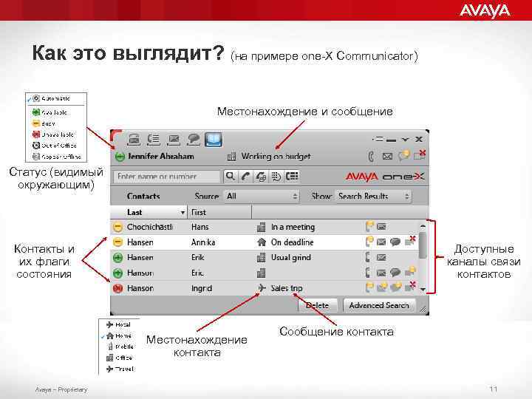
Task: Click the Jennifer Abraham name label
Action: tap(161, 157)
